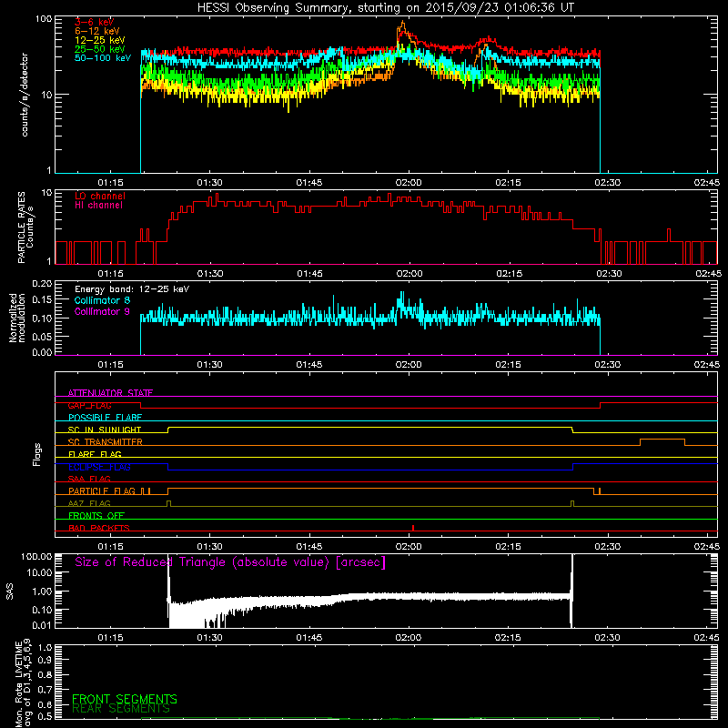
Task: Click the POSSIBLE_FLARE flag label
Action: [105, 418]
